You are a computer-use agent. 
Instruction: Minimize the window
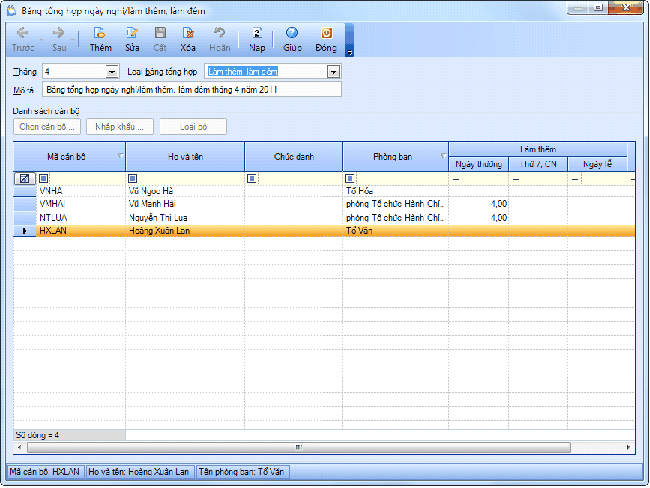(579, 8)
